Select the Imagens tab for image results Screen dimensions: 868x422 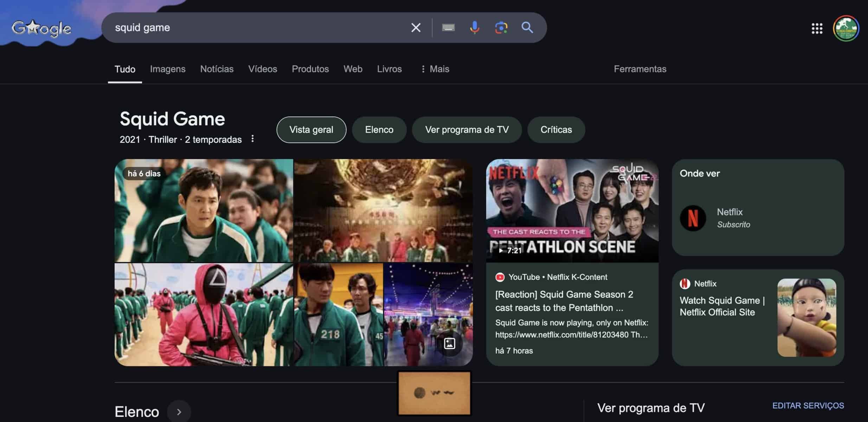168,69
